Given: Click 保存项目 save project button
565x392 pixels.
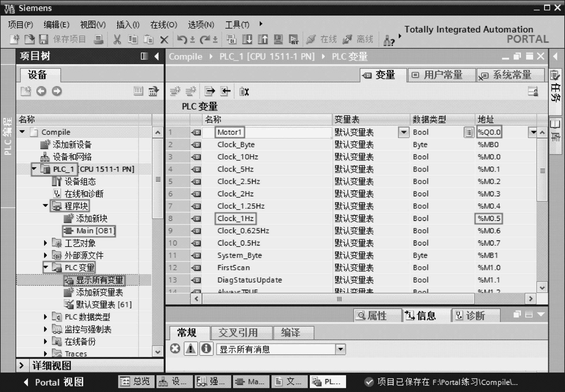Looking at the screenshot, I should pyautogui.click(x=69, y=39).
